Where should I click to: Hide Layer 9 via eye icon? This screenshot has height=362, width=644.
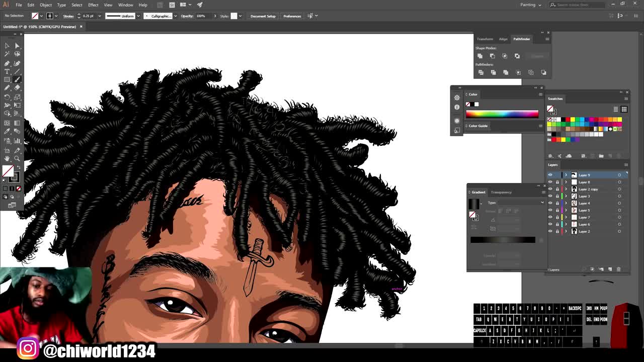pos(550,175)
